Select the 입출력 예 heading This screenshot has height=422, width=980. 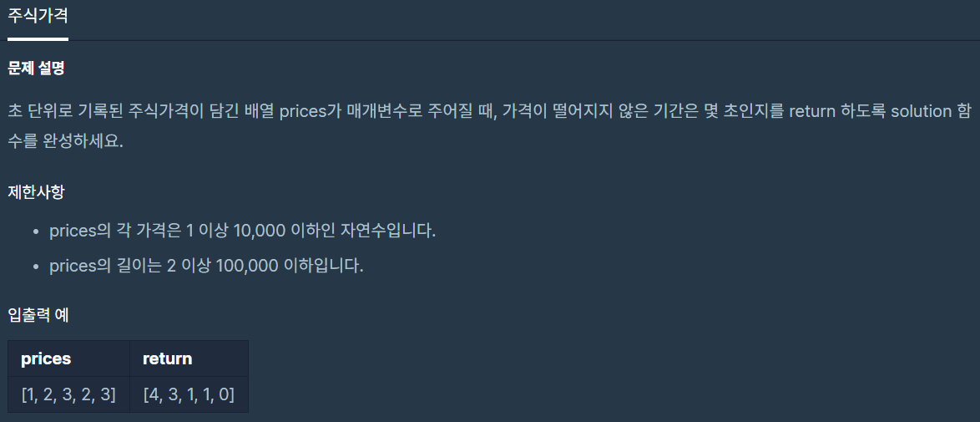click(38, 315)
